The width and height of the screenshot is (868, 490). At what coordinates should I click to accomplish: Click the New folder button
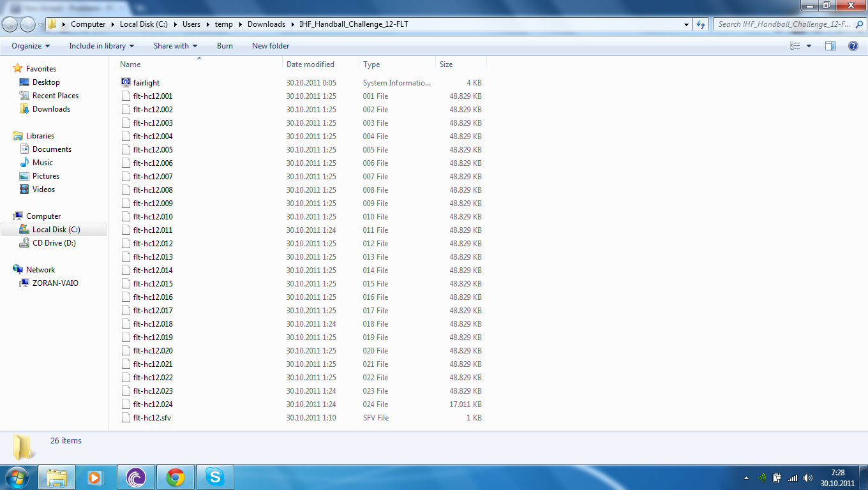[271, 46]
